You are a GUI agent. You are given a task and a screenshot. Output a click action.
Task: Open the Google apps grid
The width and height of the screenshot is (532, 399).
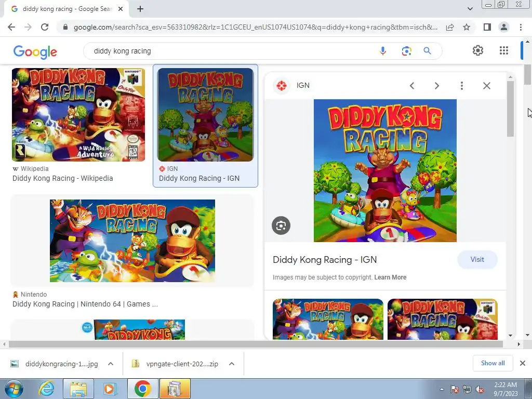tap(504, 50)
